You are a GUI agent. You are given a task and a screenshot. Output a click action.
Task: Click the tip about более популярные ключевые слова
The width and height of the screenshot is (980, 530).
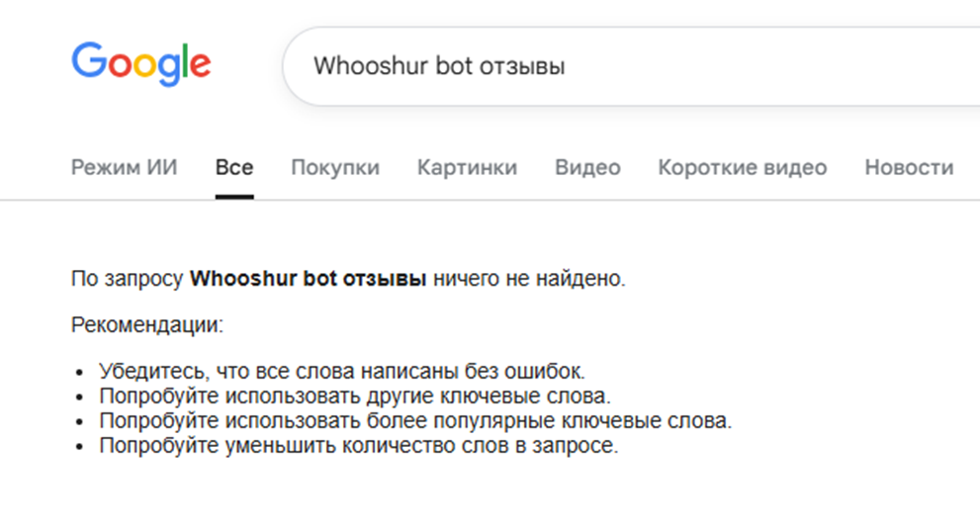[x=415, y=422]
